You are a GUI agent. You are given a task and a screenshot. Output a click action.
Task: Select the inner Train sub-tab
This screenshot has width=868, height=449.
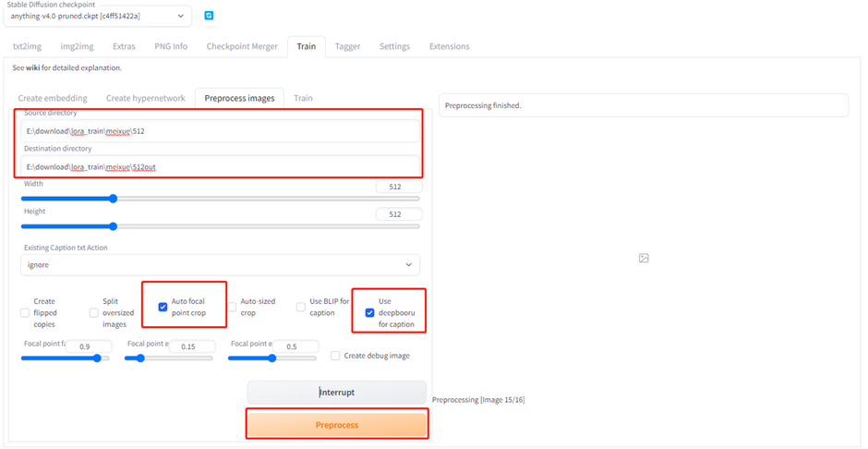303,98
